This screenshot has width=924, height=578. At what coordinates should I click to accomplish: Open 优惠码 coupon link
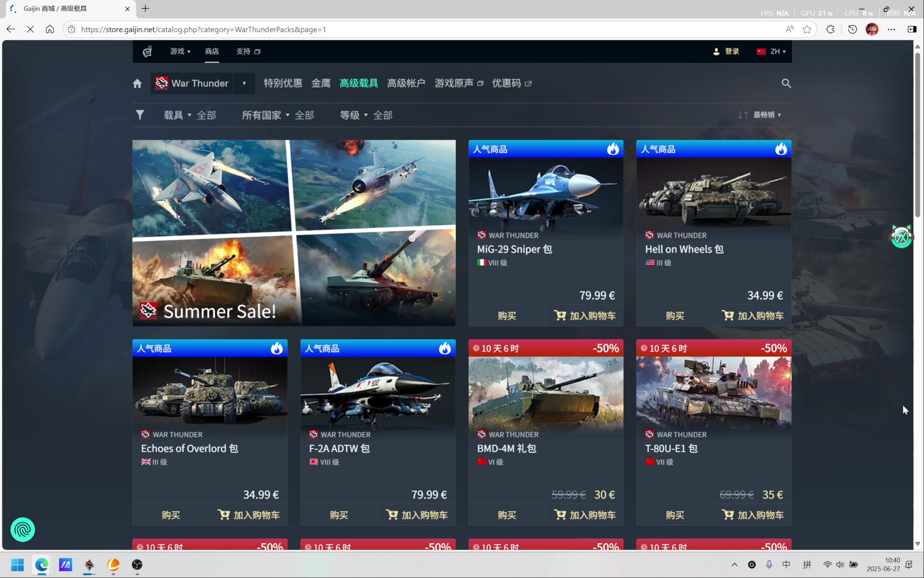tap(512, 83)
